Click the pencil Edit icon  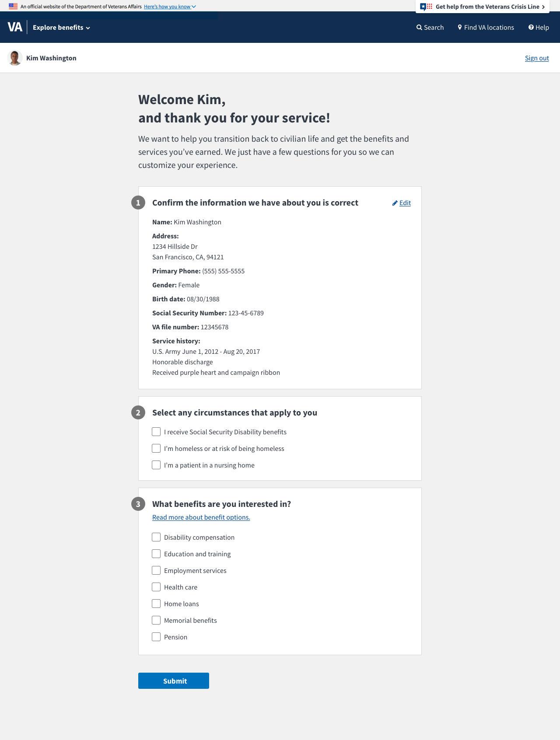(x=395, y=203)
